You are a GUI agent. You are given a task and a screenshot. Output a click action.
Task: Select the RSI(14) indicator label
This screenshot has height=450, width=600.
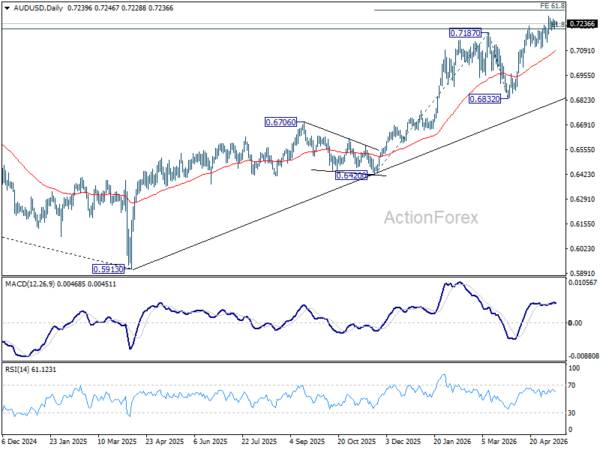[x=18, y=370]
